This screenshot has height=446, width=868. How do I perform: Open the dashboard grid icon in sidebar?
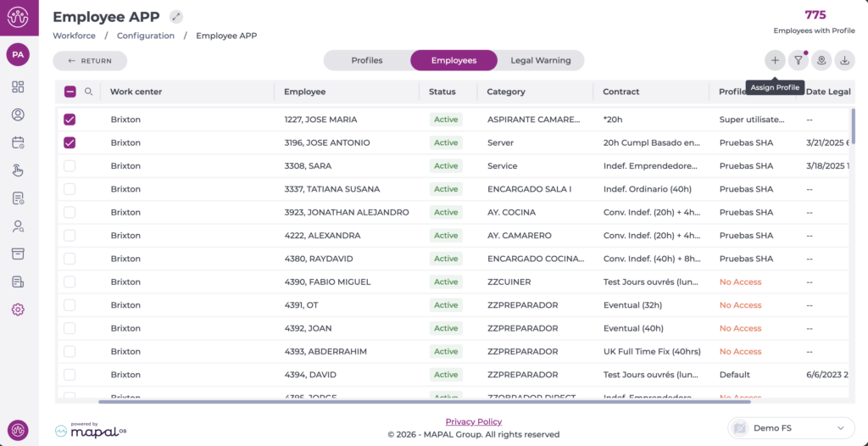click(18, 86)
